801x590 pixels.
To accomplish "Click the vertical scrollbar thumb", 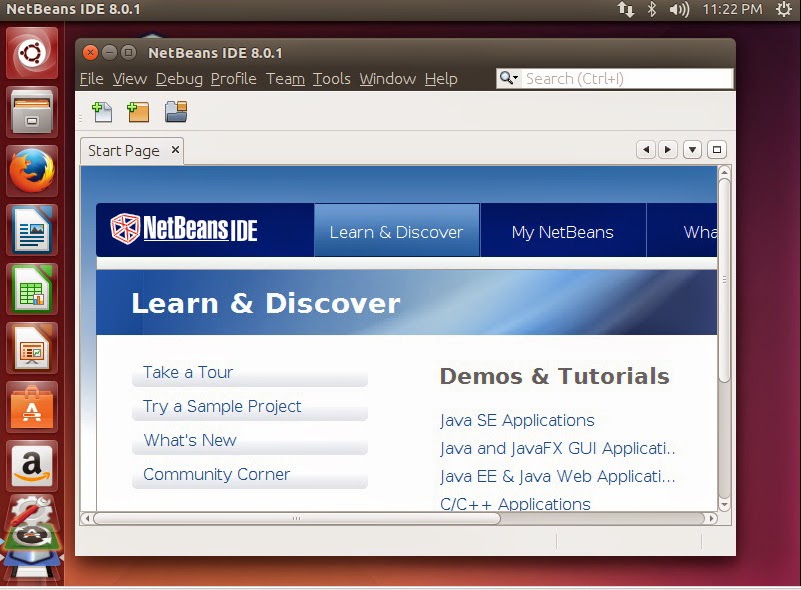I will 724,280.
